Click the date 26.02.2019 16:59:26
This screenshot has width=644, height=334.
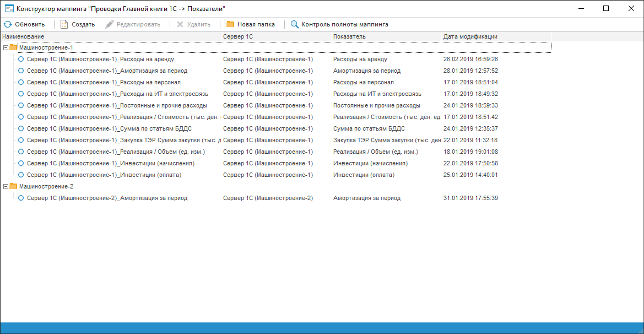[x=470, y=59]
